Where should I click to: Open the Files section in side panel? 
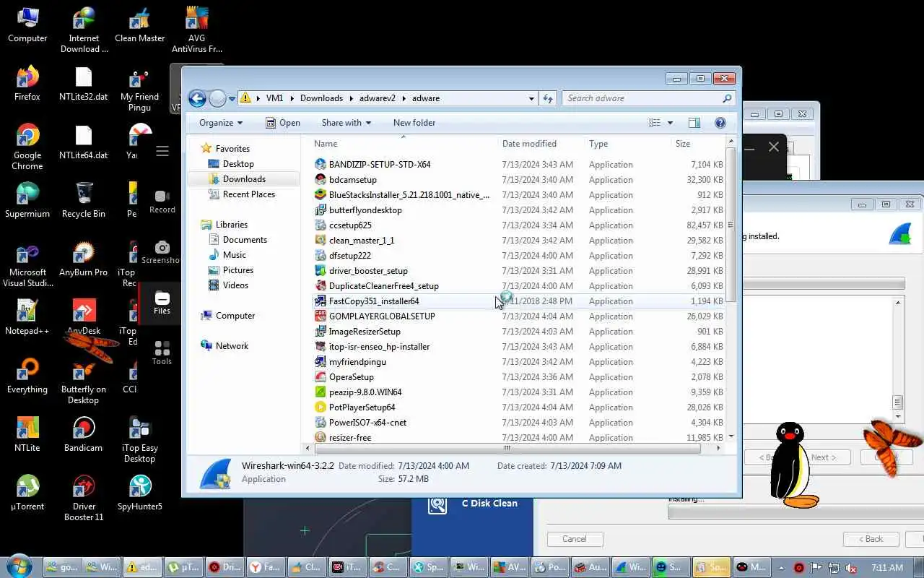tap(162, 303)
